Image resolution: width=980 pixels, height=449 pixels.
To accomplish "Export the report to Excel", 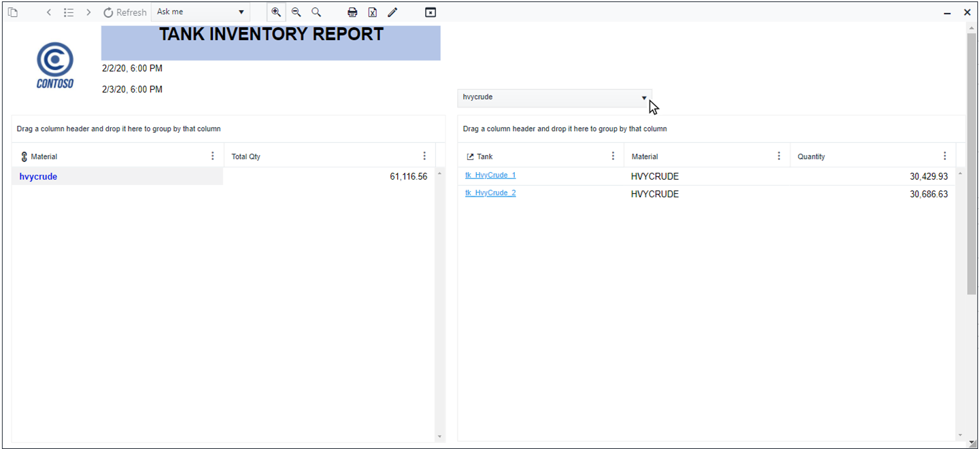I will coord(373,12).
